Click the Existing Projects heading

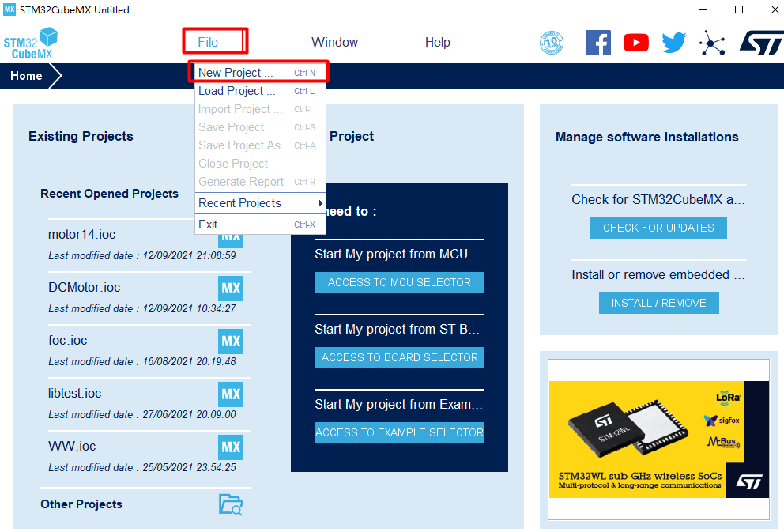click(81, 136)
